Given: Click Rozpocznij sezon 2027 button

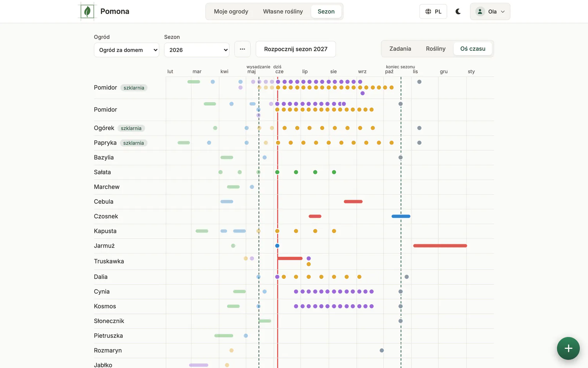Looking at the screenshot, I should 296,49.
